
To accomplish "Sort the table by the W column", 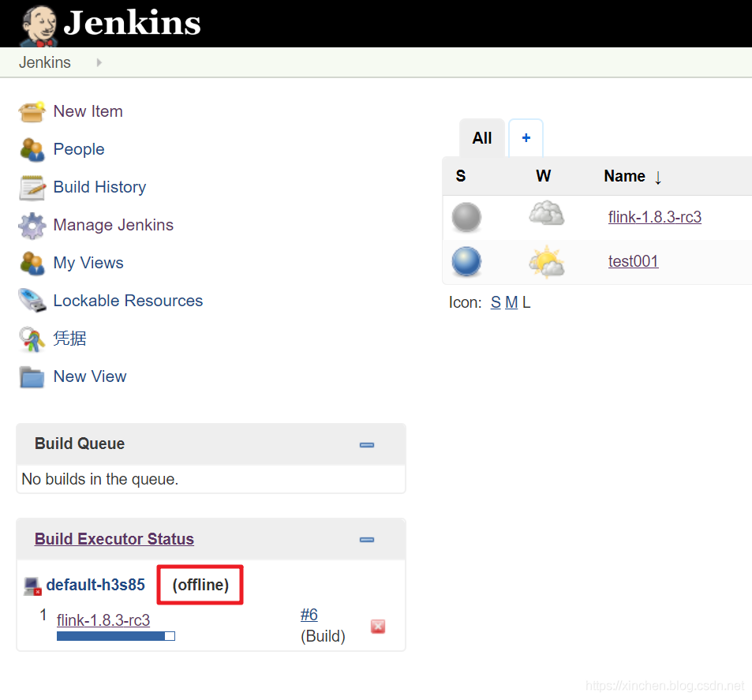I will pyautogui.click(x=543, y=176).
